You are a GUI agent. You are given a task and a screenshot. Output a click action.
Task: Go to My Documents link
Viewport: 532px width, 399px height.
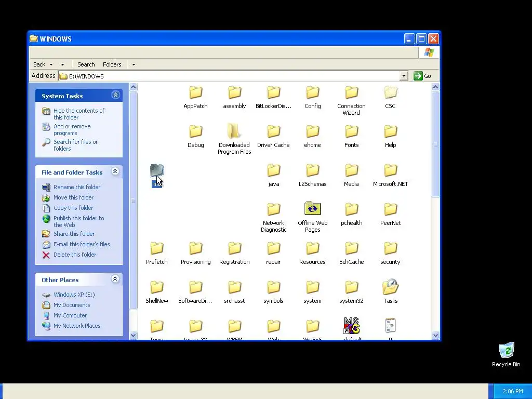tap(72, 305)
